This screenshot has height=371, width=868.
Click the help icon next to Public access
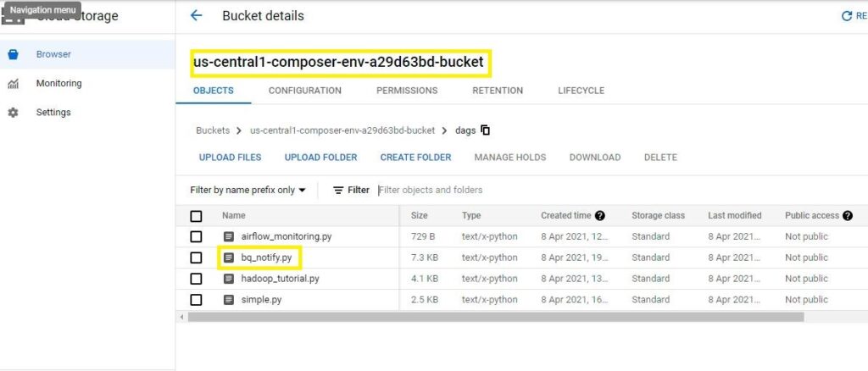click(x=848, y=216)
